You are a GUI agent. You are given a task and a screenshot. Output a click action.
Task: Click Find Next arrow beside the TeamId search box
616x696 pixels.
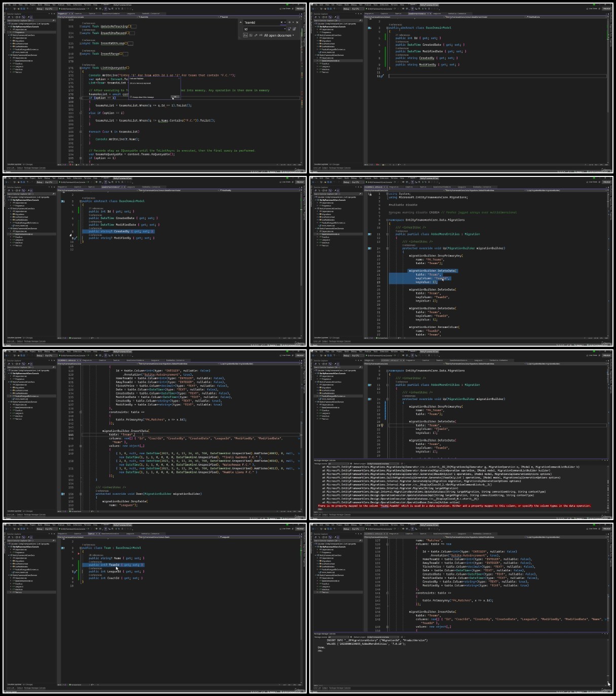[x=289, y=22]
